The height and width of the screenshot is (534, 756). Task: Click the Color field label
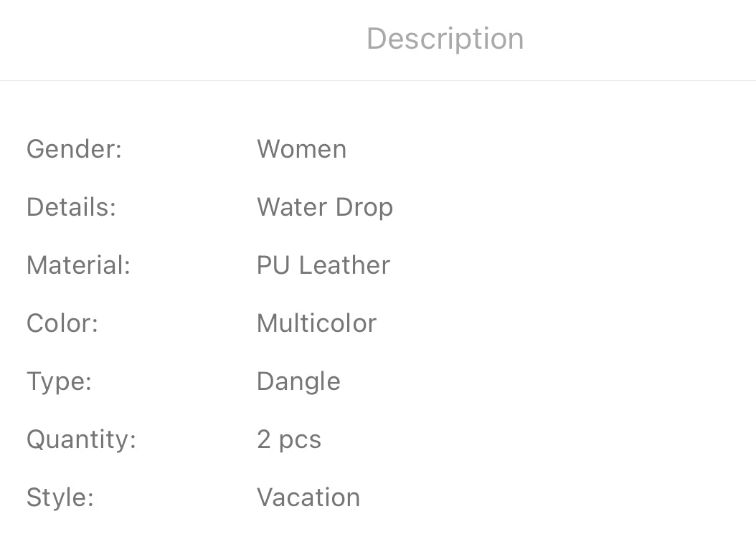[62, 323]
